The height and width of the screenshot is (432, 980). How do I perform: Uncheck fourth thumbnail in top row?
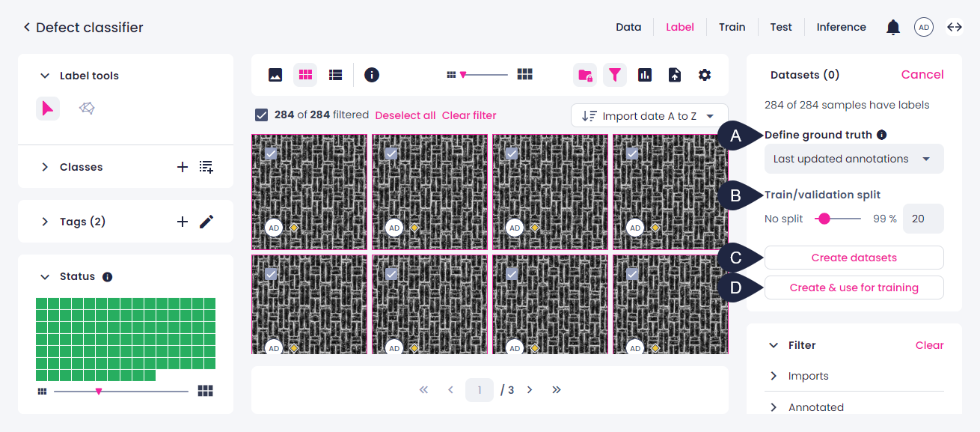(x=632, y=153)
